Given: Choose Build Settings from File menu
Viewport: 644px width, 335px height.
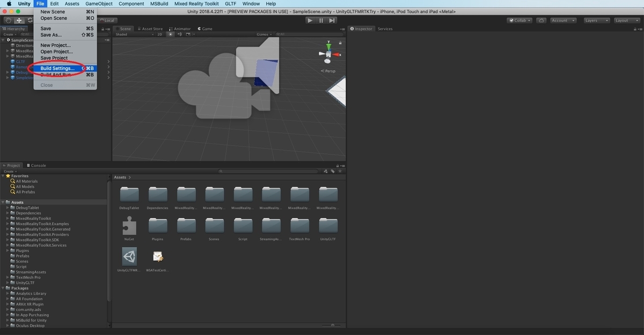Looking at the screenshot, I should (x=65, y=69).
